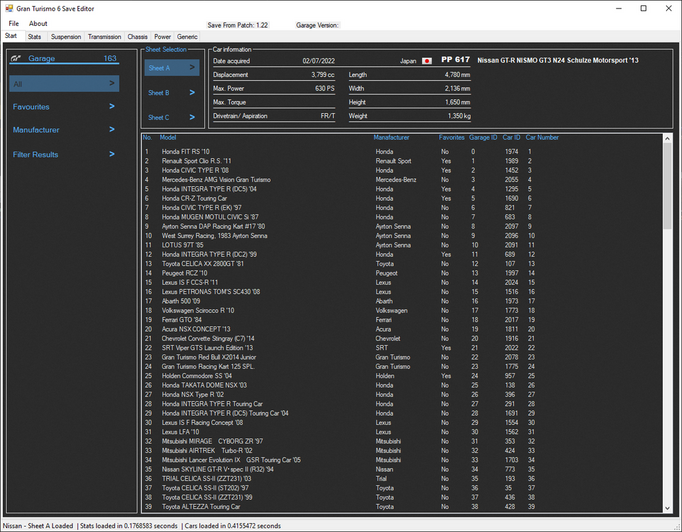Sort by the Car ID column header
The image size is (682, 532).
point(512,137)
